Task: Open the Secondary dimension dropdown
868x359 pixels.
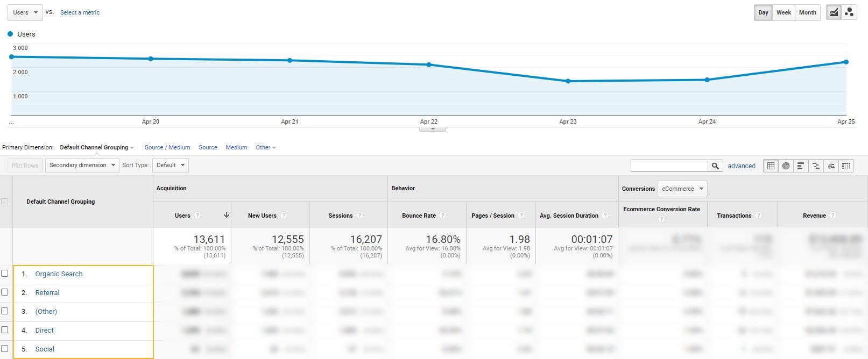Action: point(82,165)
